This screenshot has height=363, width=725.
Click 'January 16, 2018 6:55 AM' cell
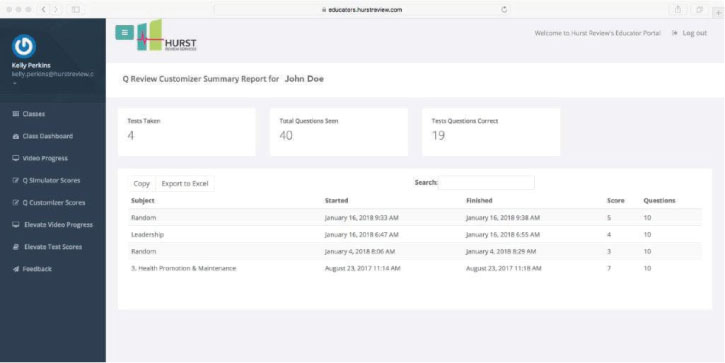[x=503, y=234]
